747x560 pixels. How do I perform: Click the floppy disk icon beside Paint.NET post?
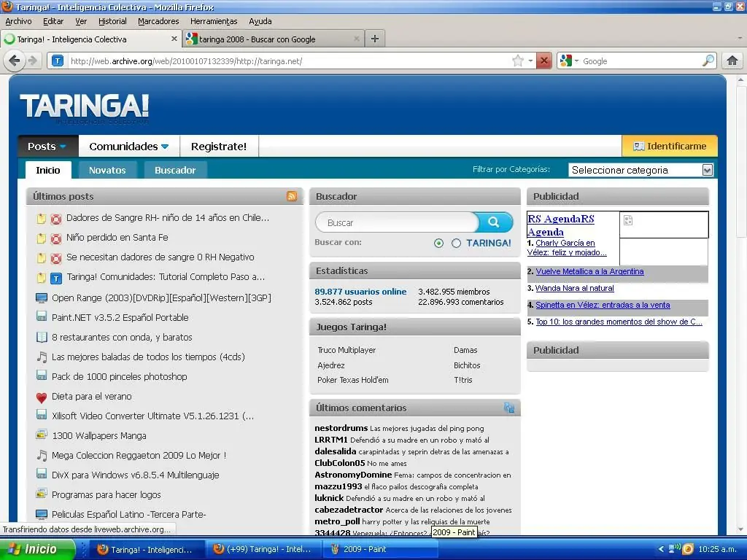[x=42, y=316]
